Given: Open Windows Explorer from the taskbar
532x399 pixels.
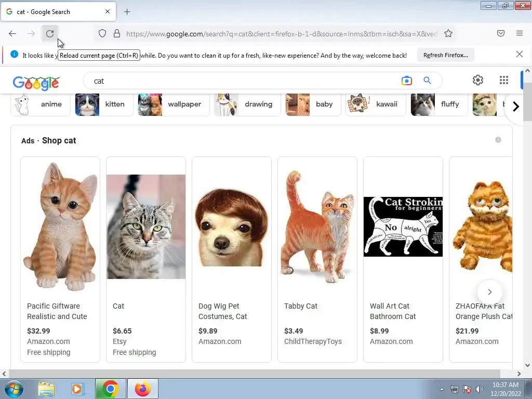Looking at the screenshot, I should (x=46, y=389).
